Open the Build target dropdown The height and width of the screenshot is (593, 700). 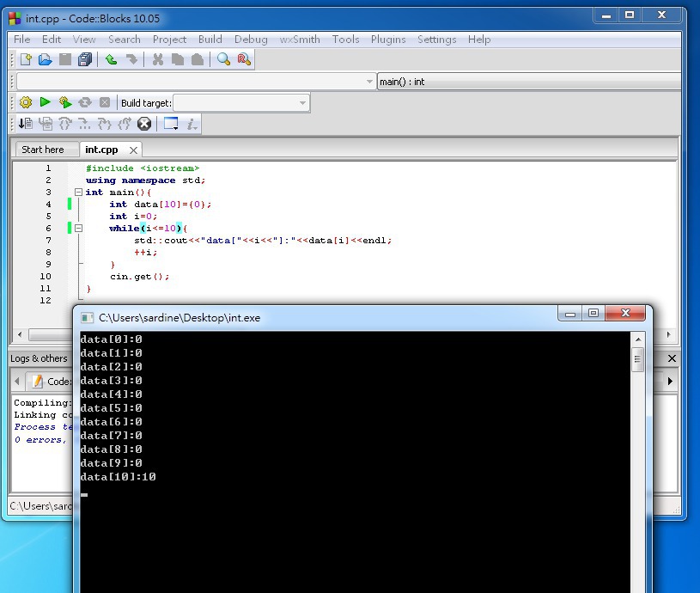[x=302, y=103]
